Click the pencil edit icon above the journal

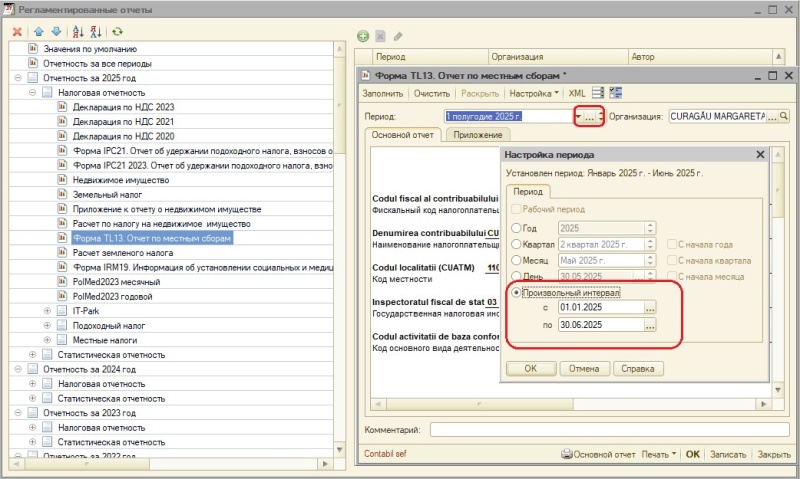pos(398,36)
